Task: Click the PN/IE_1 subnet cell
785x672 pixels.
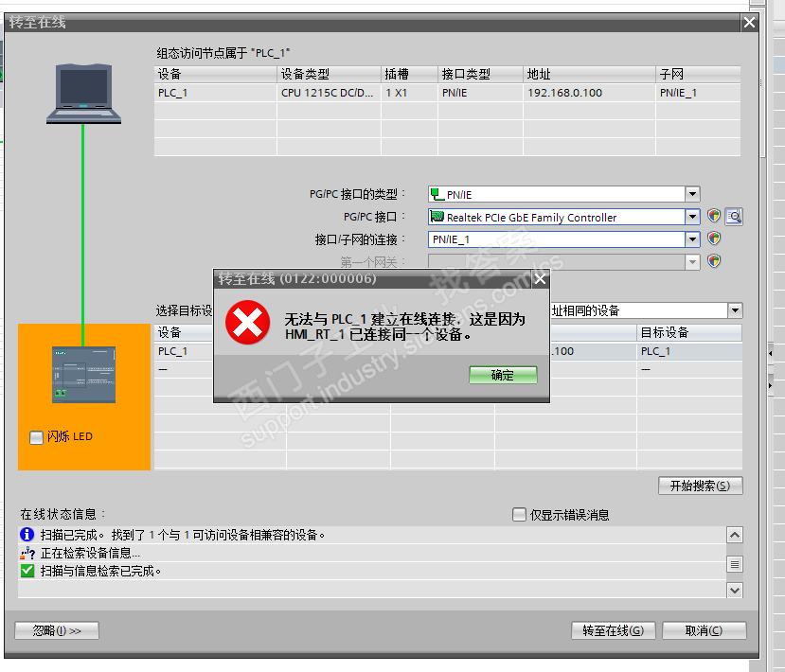Action: [x=698, y=93]
